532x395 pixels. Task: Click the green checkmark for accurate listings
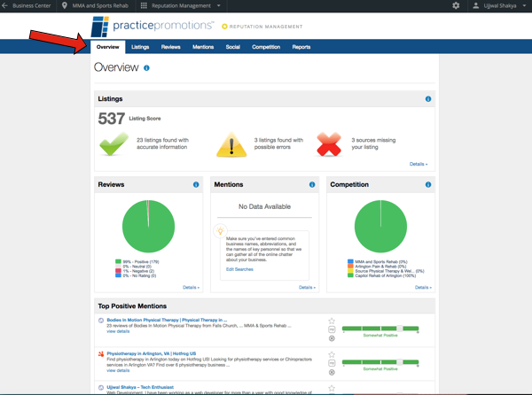114,143
